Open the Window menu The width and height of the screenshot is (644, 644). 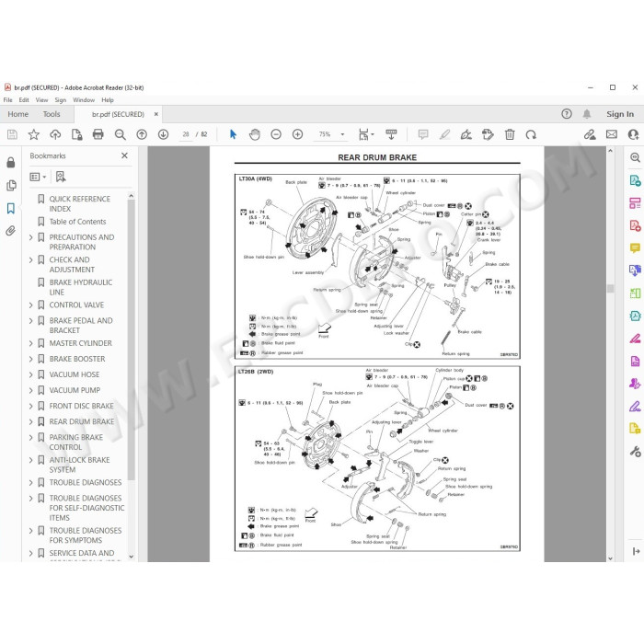(x=84, y=99)
